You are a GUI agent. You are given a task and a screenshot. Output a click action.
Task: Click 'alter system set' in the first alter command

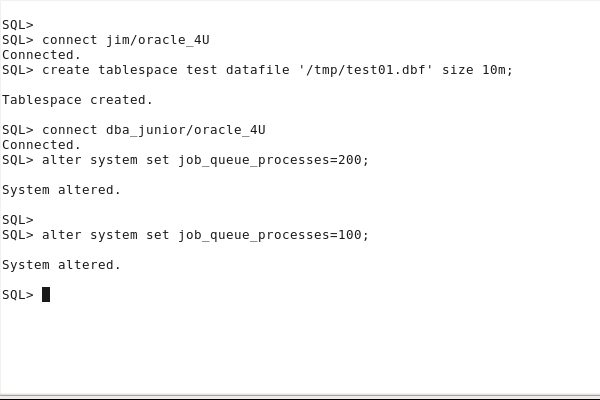(x=105, y=160)
